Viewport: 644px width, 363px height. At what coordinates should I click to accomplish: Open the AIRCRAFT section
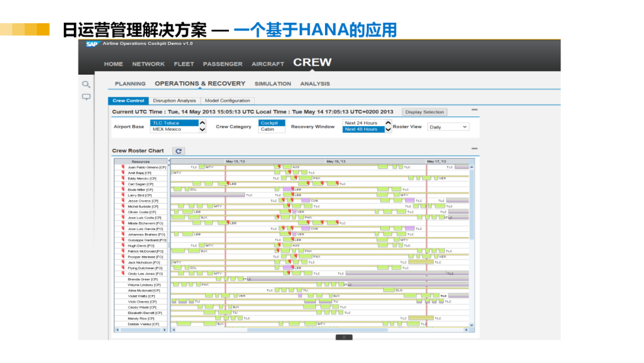(268, 64)
